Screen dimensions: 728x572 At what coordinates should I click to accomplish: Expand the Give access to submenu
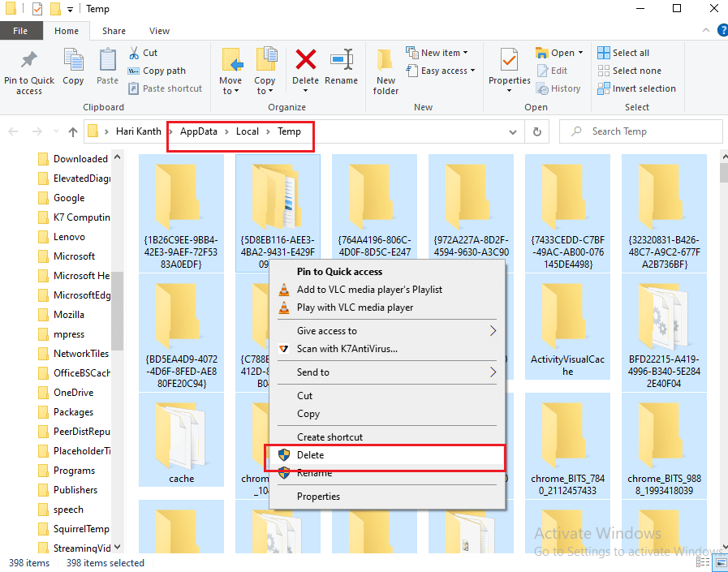click(x=493, y=331)
